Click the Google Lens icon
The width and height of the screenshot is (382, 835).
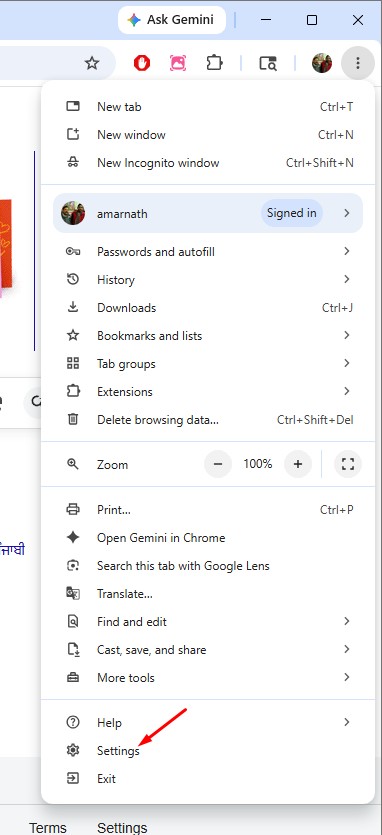73,566
